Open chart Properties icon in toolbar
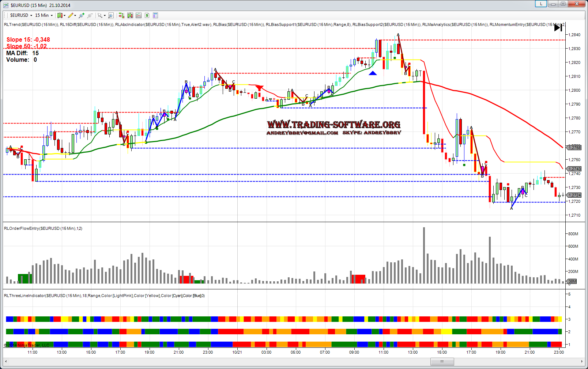The image size is (588, 369). point(155,15)
